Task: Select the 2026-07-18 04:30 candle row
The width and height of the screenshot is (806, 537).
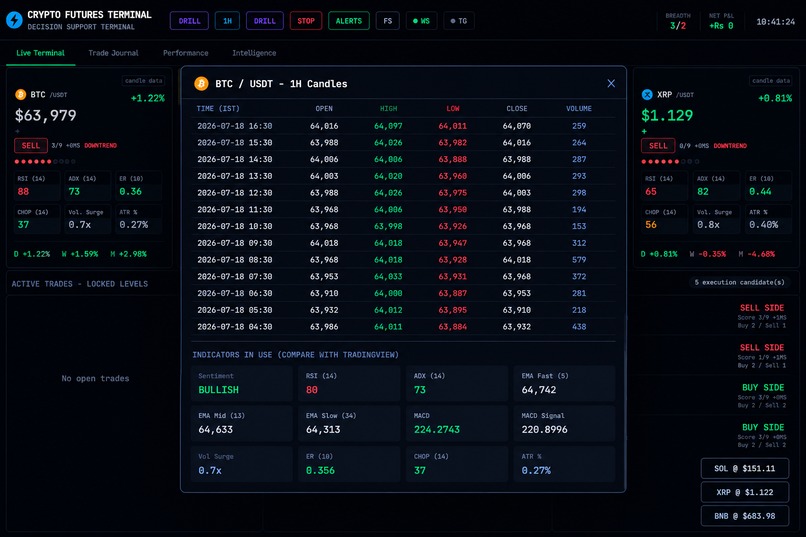Action: click(x=403, y=326)
